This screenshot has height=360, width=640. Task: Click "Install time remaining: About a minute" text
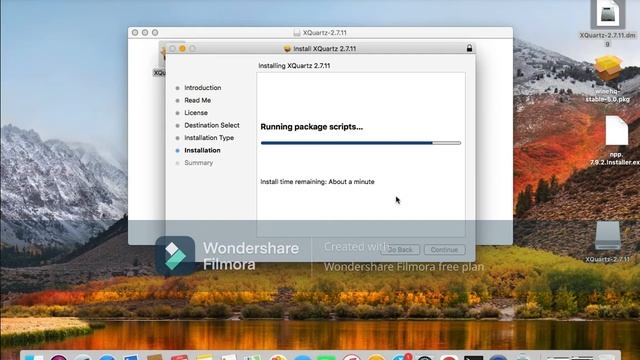[317, 182]
